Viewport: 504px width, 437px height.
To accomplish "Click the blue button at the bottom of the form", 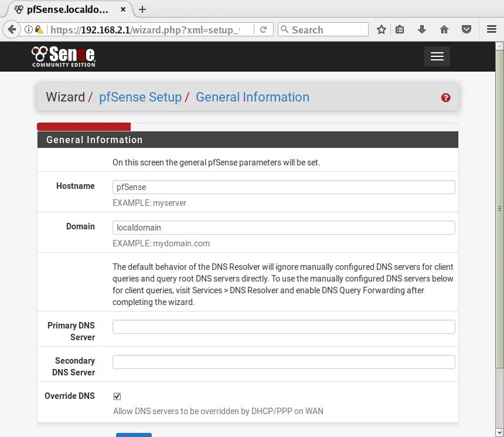I will [134, 435].
